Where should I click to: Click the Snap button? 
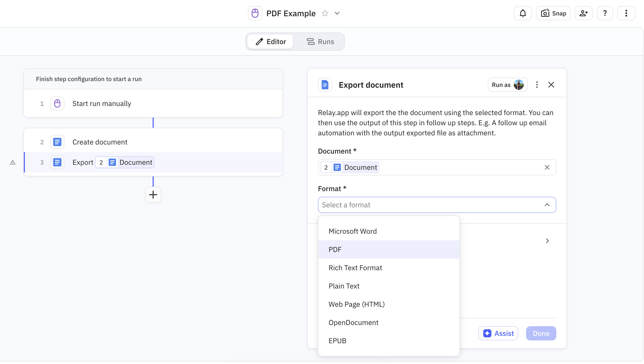[x=553, y=13]
